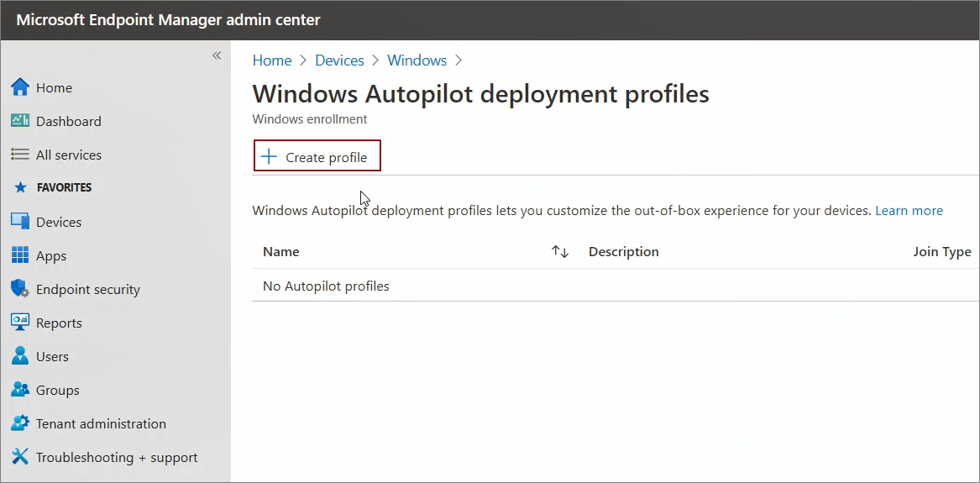The width and height of the screenshot is (980, 483).
Task: Open Devices label in sidebar
Action: pos(59,223)
